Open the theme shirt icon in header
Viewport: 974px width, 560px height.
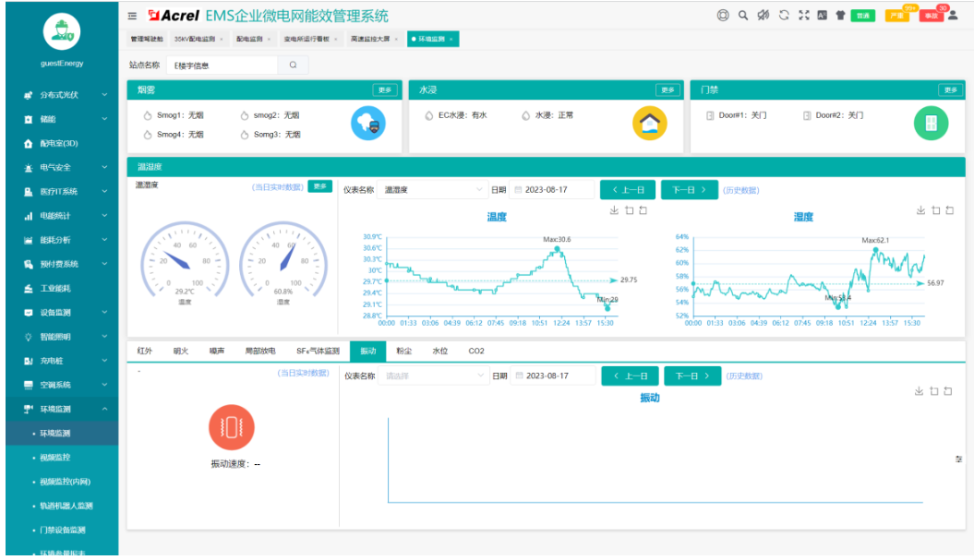click(x=840, y=16)
